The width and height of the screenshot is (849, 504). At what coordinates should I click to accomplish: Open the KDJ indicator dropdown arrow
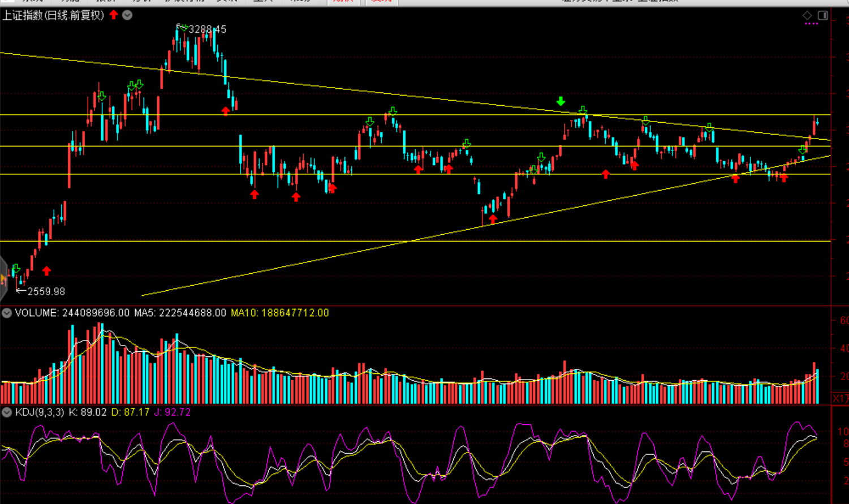coord(7,412)
